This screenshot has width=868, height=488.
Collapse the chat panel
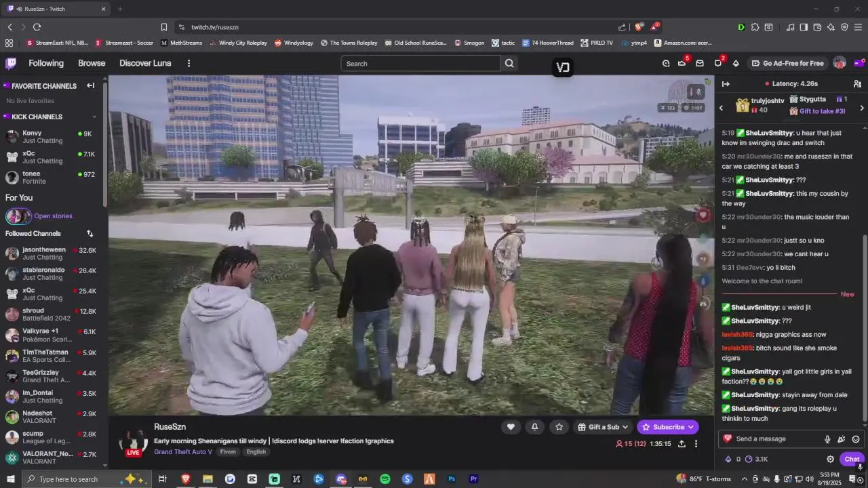(726, 84)
